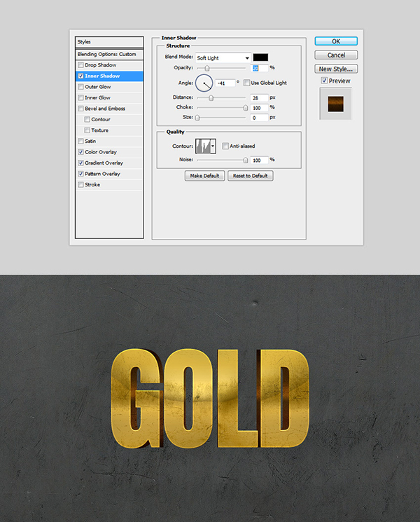Click the New Style button
Screen dimensions: 420x522
336,69
